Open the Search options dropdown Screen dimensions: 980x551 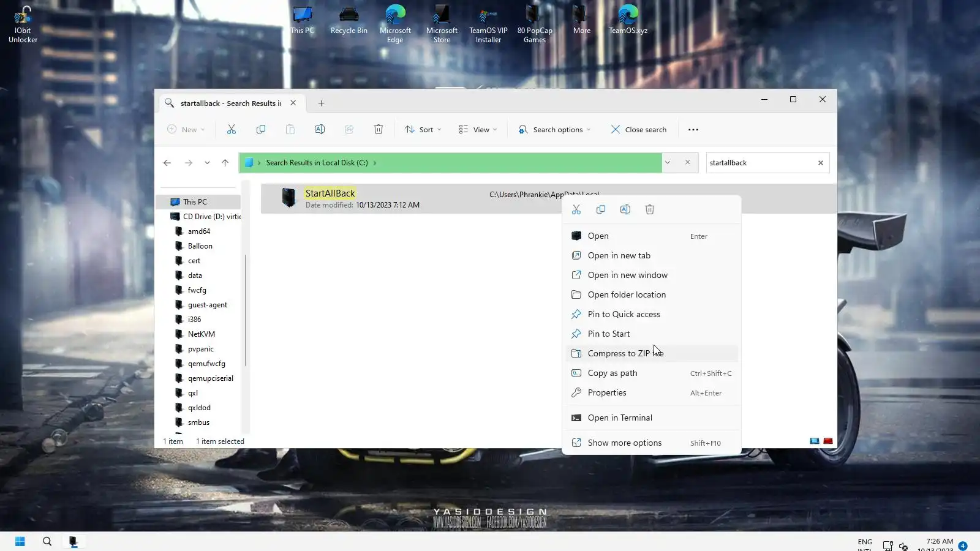554,129
